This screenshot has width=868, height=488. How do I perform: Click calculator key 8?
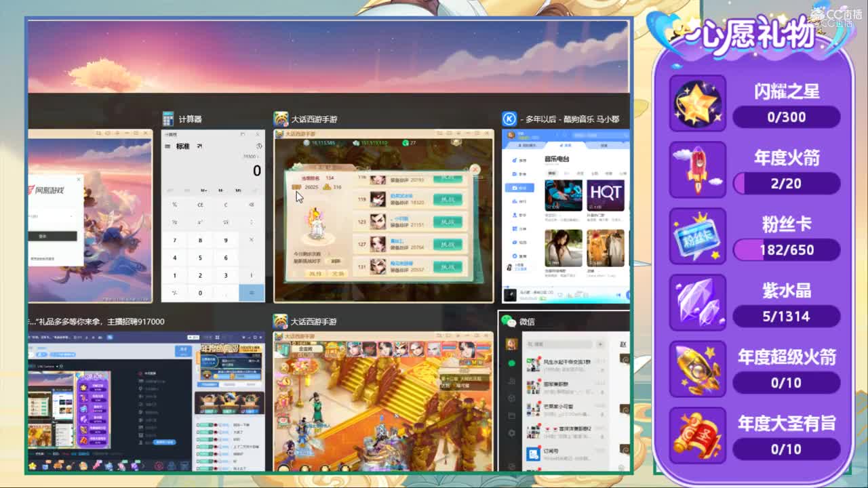(200, 240)
